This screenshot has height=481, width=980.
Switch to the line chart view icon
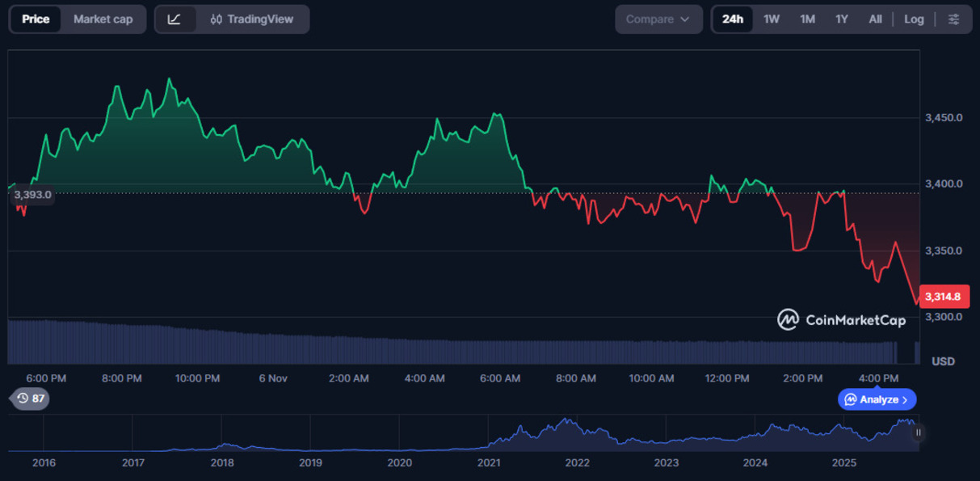(x=175, y=19)
